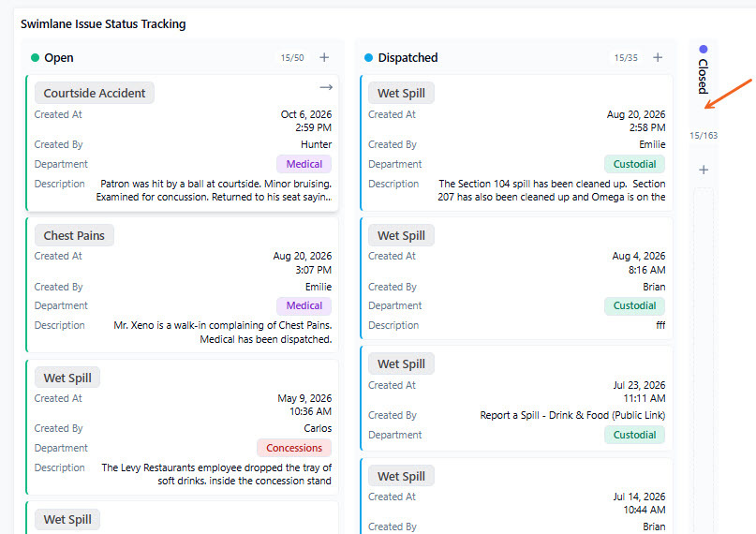Click the Open column header
This screenshot has height=534, width=756.
[x=59, y=58]
